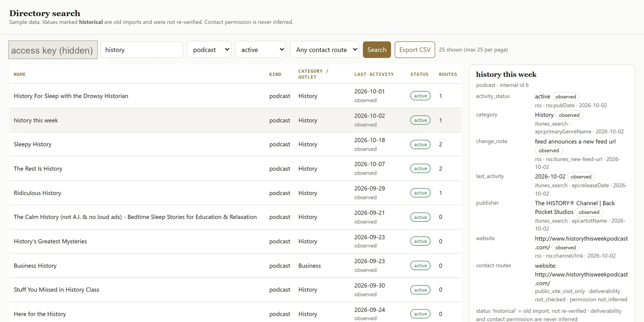Open the podcast kind dropdown
Viewport: 644px width, 322px height.
point(209,50)
